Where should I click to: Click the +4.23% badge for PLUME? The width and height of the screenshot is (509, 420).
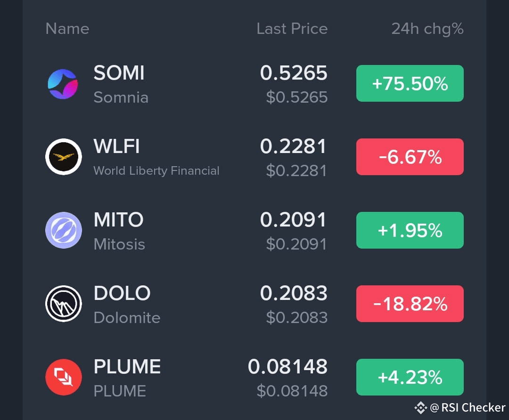coord(410,377)
